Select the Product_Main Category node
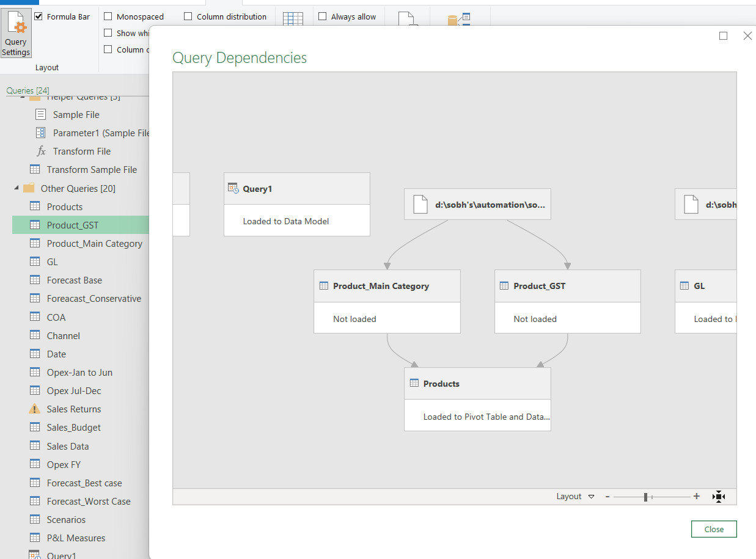Image resolution: width=756 pixels, height=559 pixels. click(387, 301)
